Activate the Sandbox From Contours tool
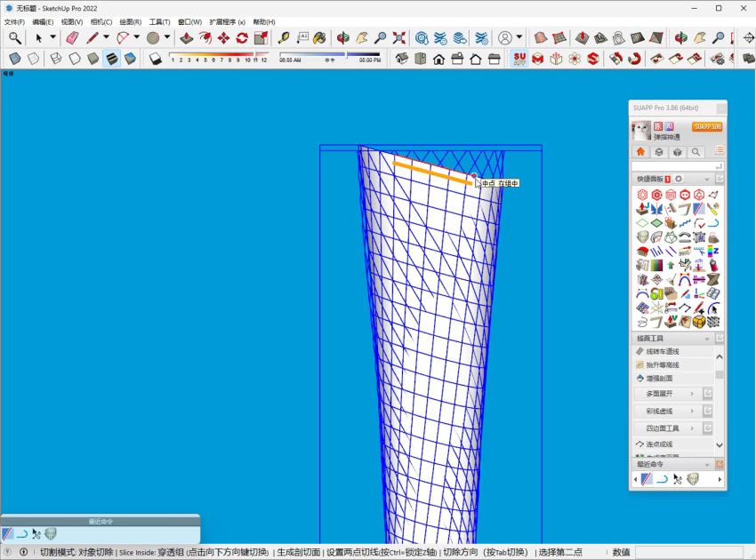The image size is (756, 560). coord(541,37)
